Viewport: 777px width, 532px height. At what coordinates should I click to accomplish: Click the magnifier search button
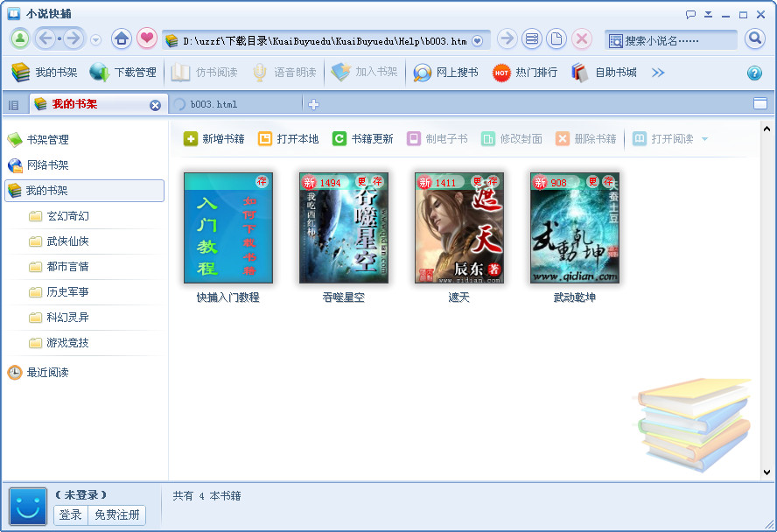pyautogui.click(x=754, y=38)
